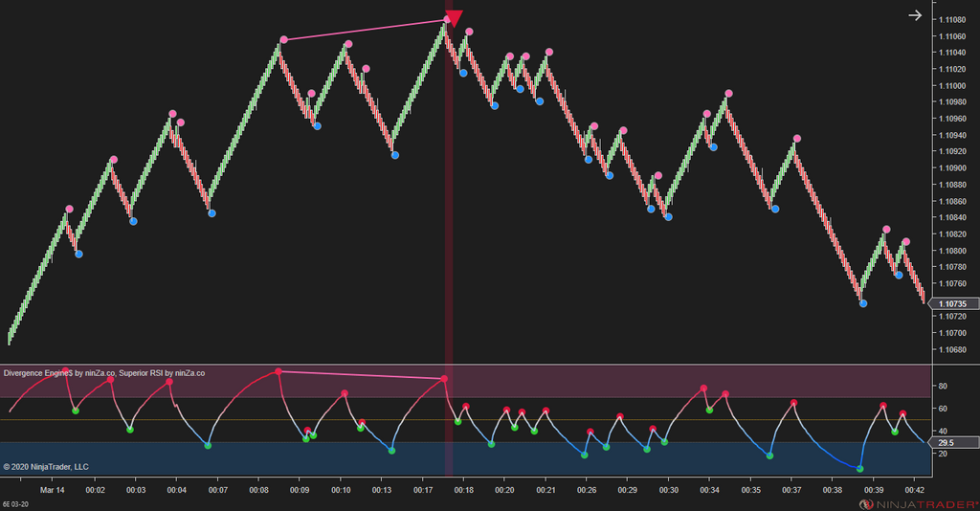The width and height of the screenshot is (980, 511).
Task: Click the current price marker 1.10735
Action: coord(952,303)
